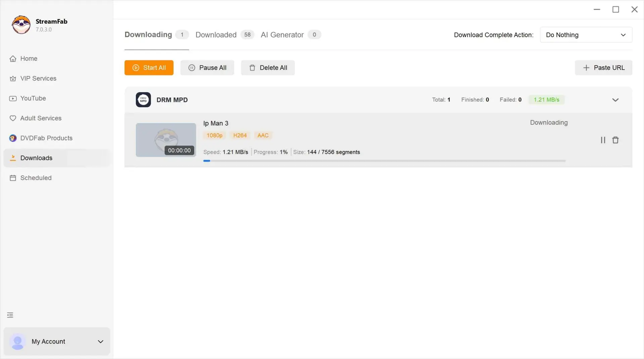
Task: Minimize the StreamFab window
Action: (597, 9)
